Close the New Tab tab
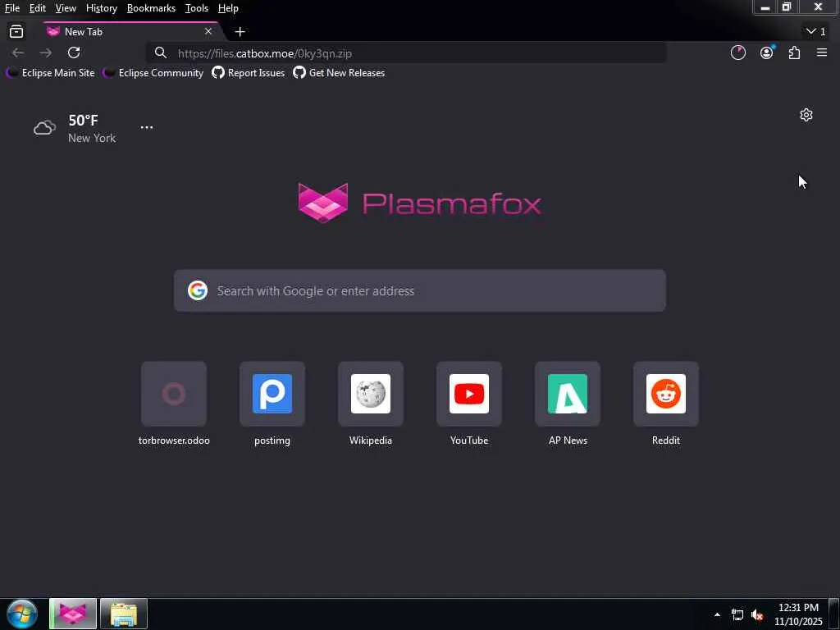 pyautogui.click(x=208, y=32)
